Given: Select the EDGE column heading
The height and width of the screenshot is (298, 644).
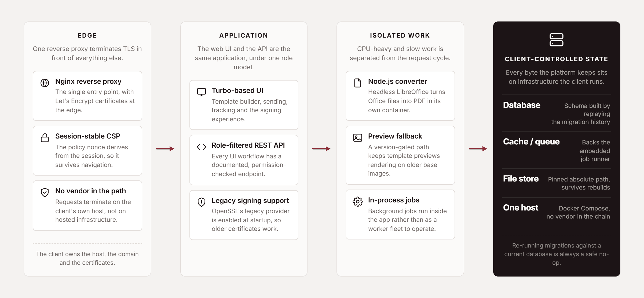Looking at the screenshot, I should [x=87, y=35].
